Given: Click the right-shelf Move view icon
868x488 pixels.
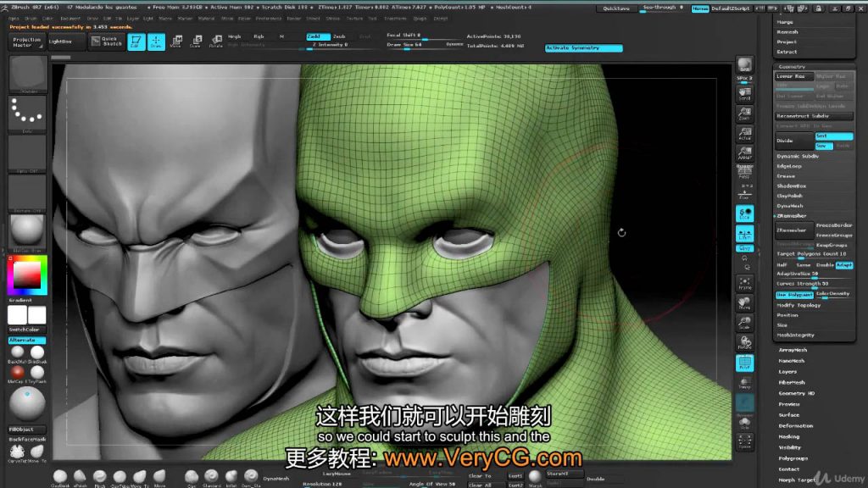Looking at the screenshot, I should [744, 304].
